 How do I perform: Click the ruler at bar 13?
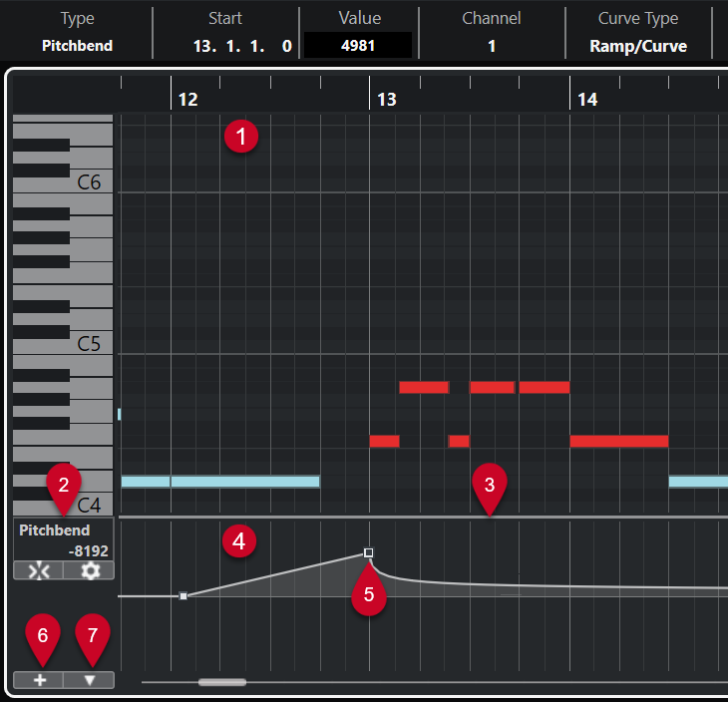coord(387,99)
